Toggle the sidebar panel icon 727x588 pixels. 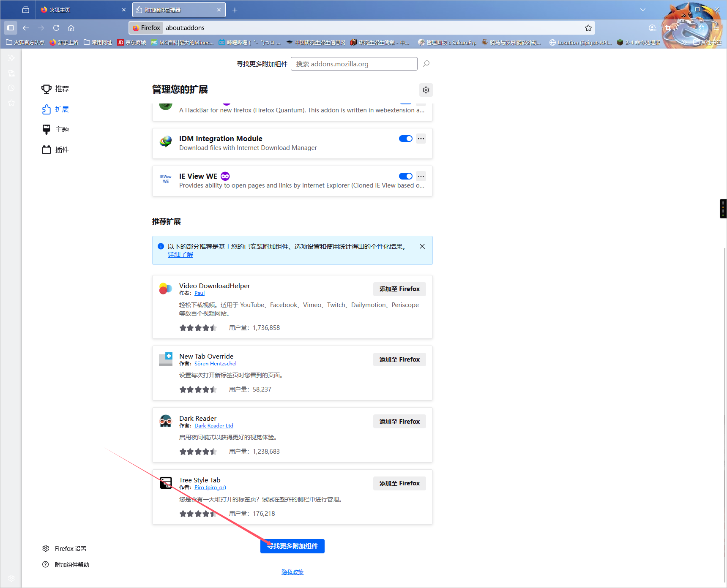(x=11, y=28)
